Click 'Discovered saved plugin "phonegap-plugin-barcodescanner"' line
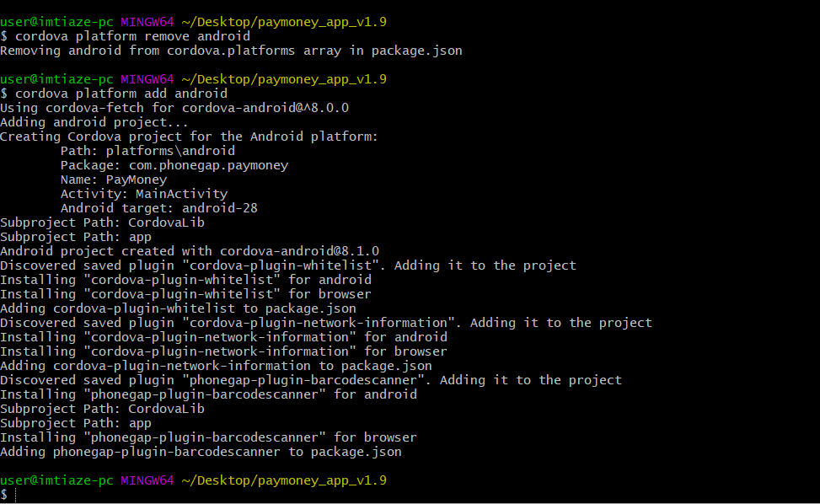Image resolution: width=820 pixels, height=504 pixels. click(x=311, y=380)
